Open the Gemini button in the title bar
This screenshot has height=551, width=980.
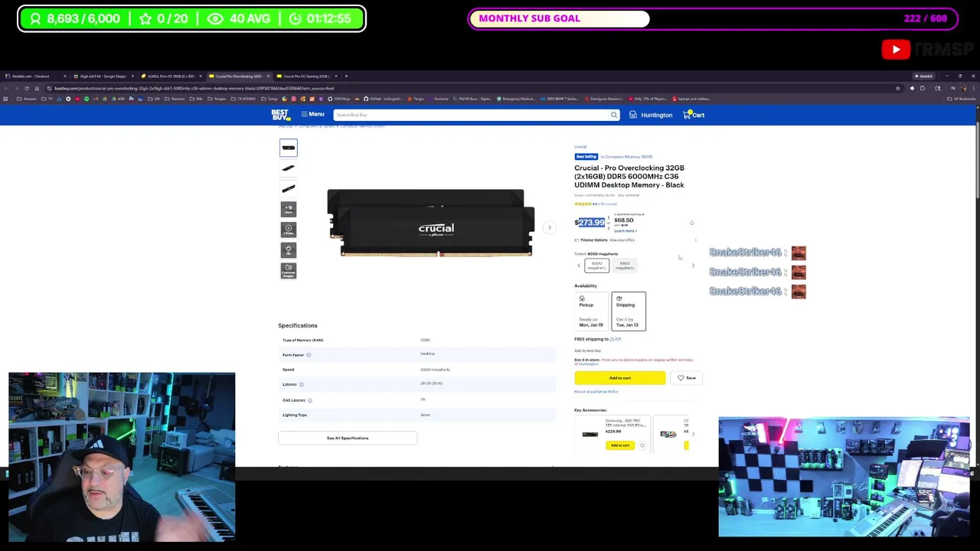pos(923,76)
